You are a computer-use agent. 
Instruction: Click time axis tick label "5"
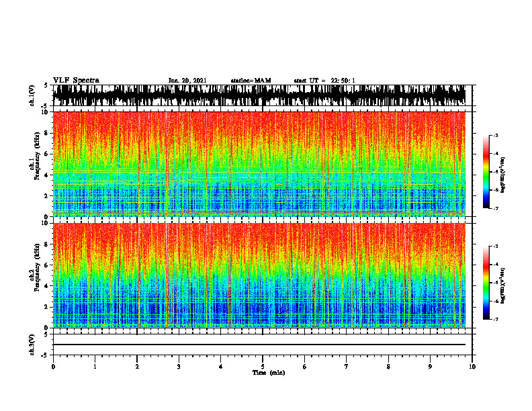(263, 367)
